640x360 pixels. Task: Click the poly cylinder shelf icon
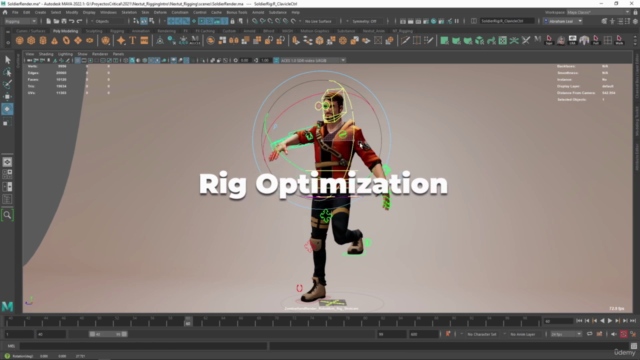[x=43, y=40]
